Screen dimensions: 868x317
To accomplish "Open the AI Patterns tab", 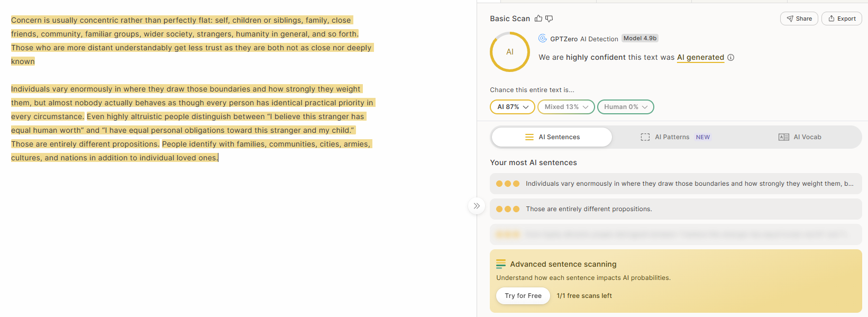I will tap(675, 137).
